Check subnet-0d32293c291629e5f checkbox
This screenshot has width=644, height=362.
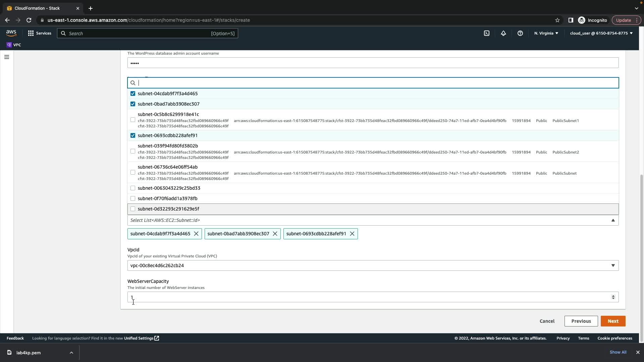pos(133,209)
